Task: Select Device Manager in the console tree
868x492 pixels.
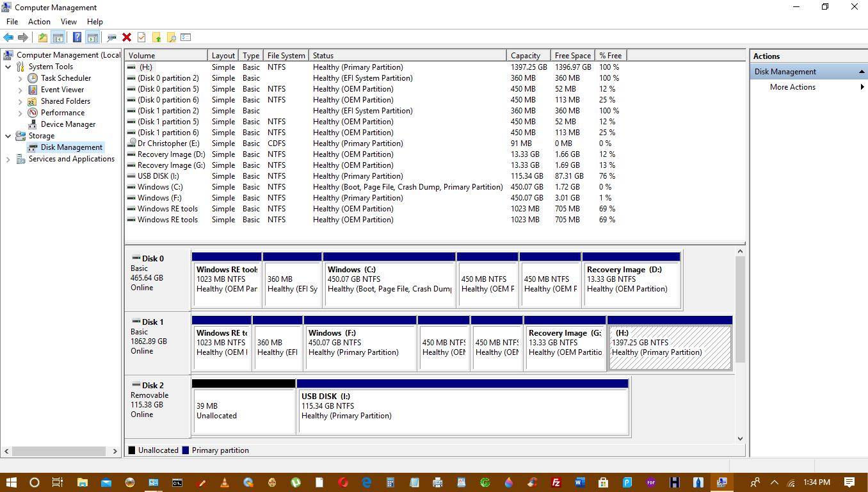Action: click(x=68, y=124)
